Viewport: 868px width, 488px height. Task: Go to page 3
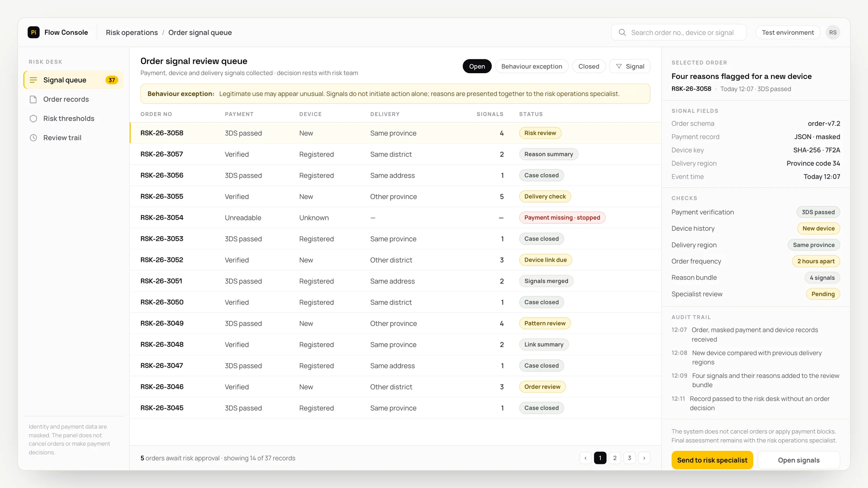[630, 458]
